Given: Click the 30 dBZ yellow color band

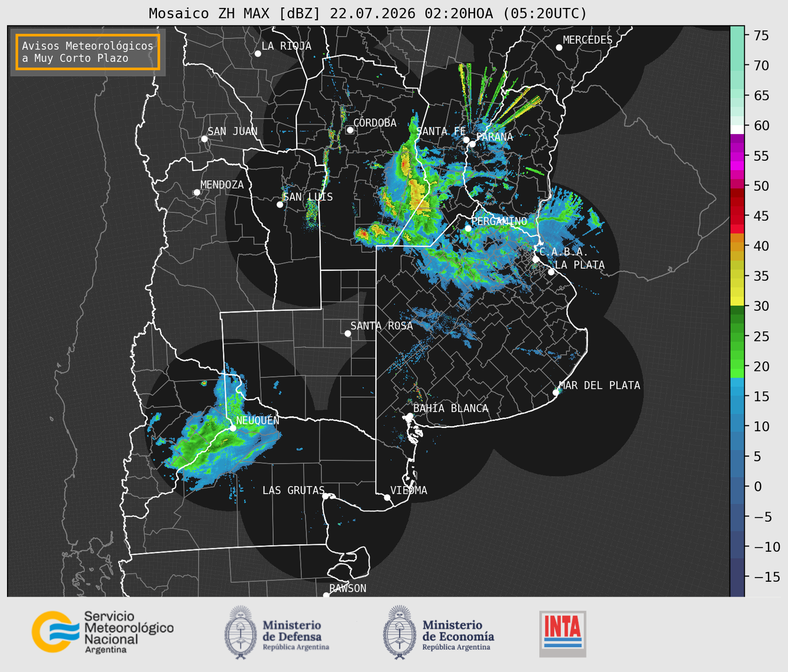Looking at the screenshot, I should click(737, 301).
